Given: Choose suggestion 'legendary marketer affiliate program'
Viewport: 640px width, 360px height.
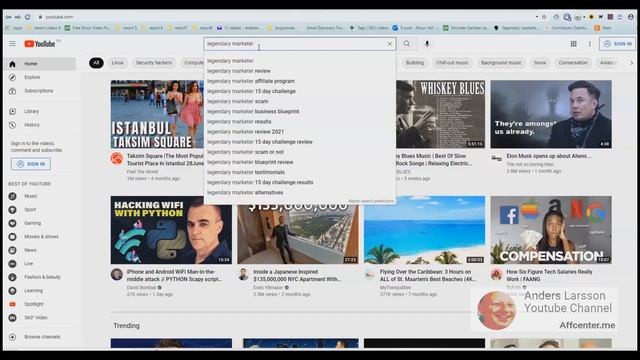Looking at the screenshot, I should pos(300,81).
